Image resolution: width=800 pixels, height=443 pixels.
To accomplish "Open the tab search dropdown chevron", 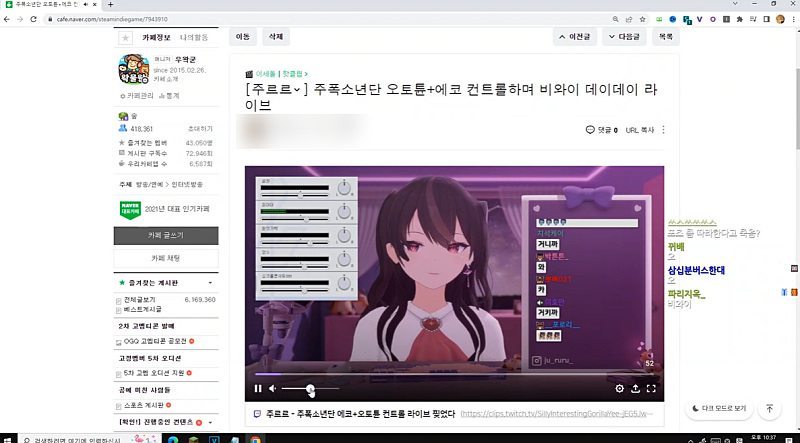I will (735, 4).
